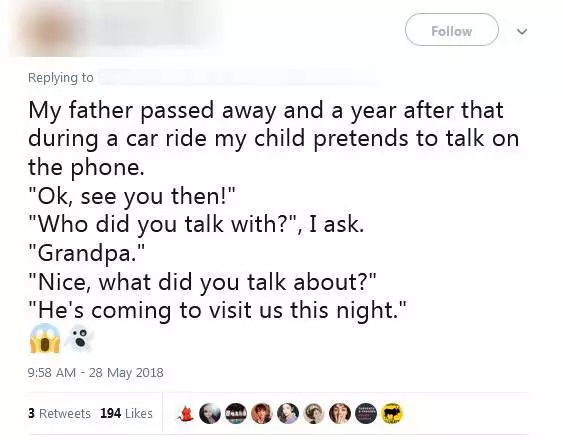This screenshot has height=440, width=563.
Task: Open the avatar with white text on black
Action: coord(236,413)
